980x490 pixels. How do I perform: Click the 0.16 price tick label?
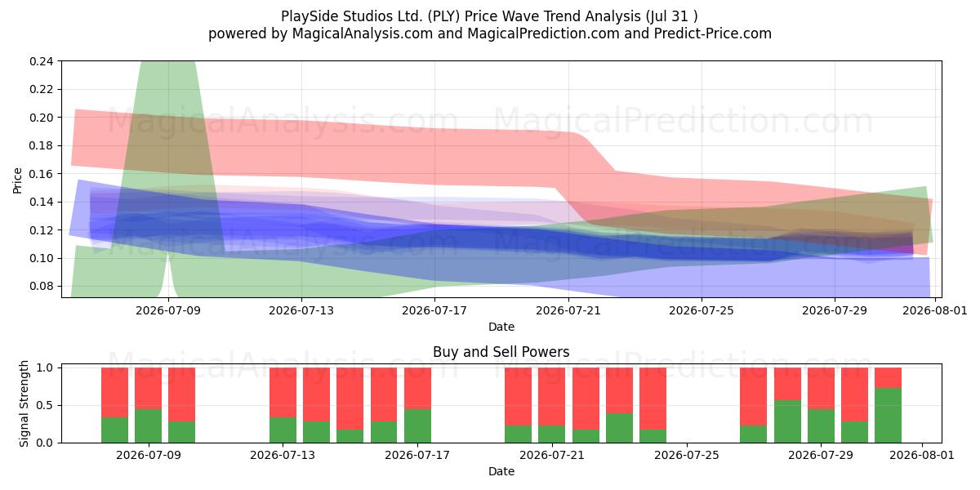pos(41,174)
